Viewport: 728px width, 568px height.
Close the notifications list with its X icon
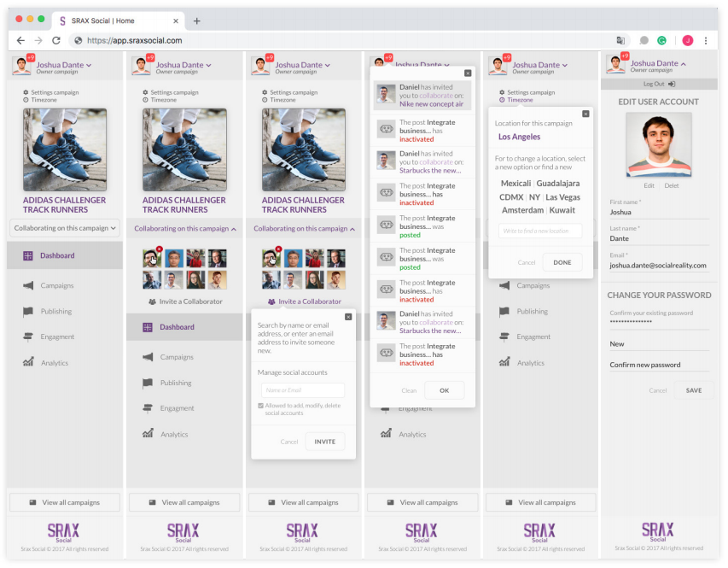click(x=468, y=73)
